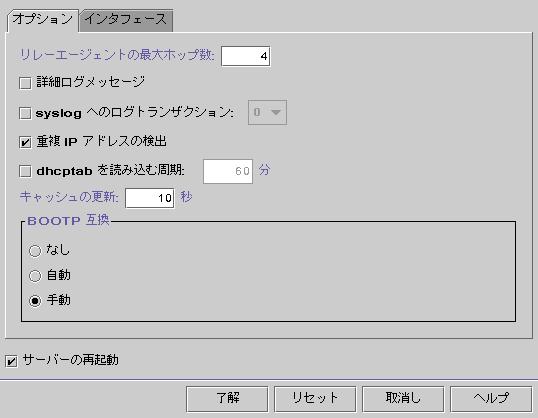This screenshot has width=538, height=418.
Task: Confirm with the 了解 button
Action: tap(227, 399)
